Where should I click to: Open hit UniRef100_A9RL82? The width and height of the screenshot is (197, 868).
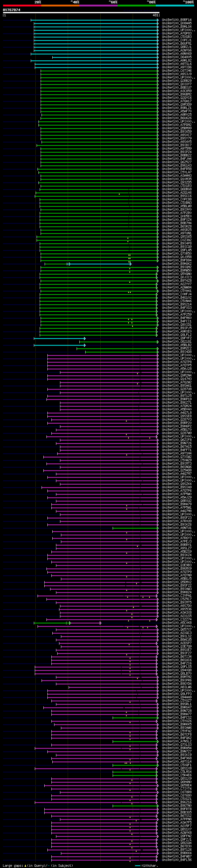click(177, 60)
